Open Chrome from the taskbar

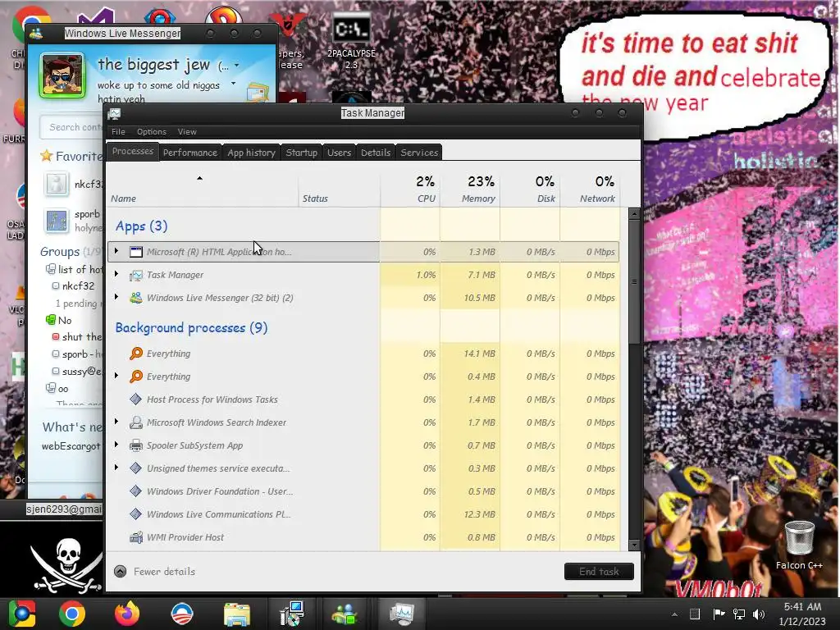pyautogui.click(x=72, y=614)
